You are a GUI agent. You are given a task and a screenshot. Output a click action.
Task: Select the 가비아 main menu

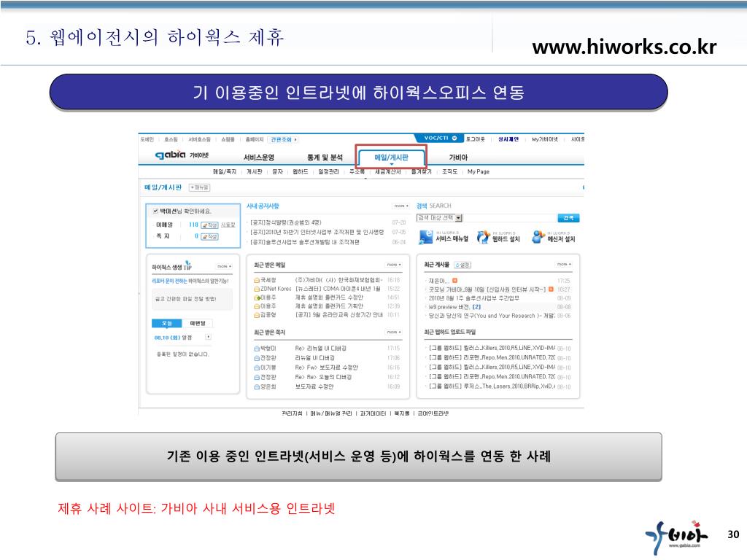tap(458, 157)
